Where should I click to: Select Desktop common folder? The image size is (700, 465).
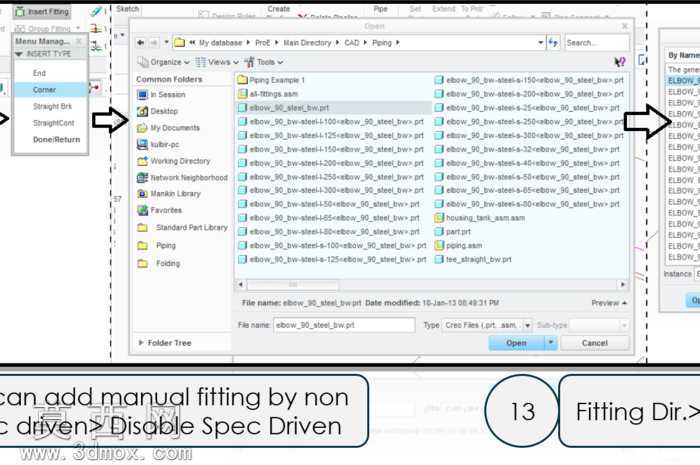coord(158,111)
